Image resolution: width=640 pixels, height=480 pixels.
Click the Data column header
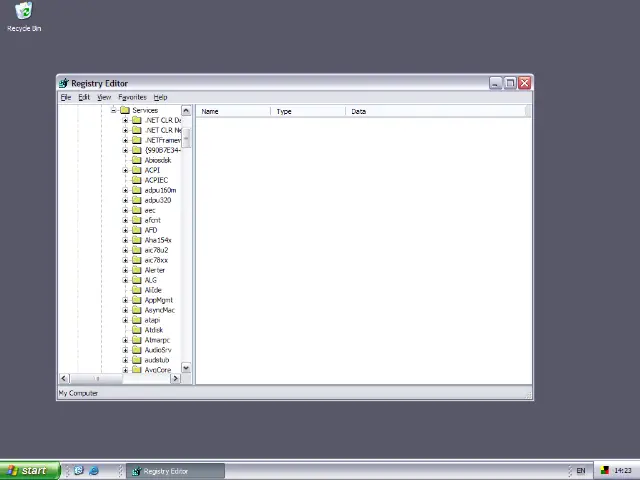(436, 111)
